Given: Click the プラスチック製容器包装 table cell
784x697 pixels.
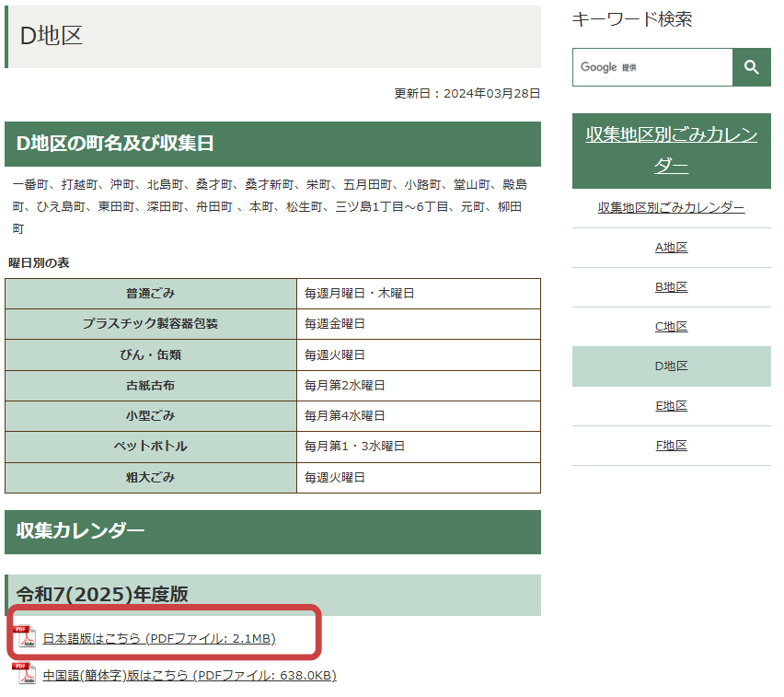Looking at the screenshot, I should (151, 324).
